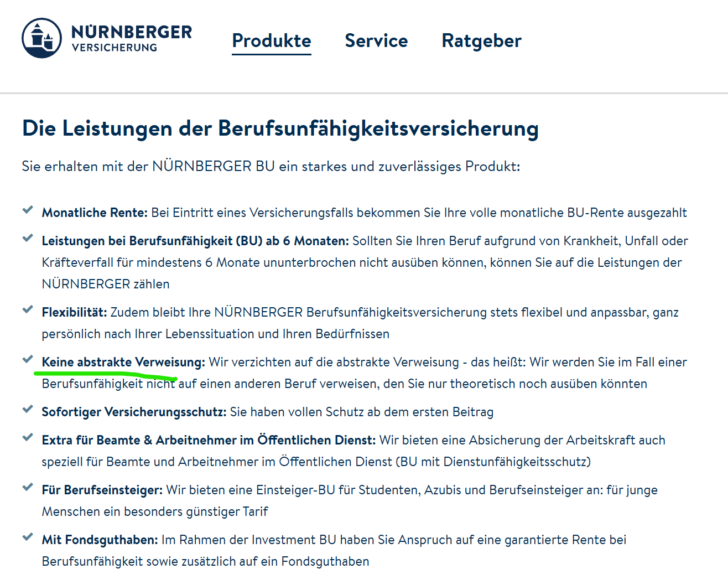Click the bold text Mit Fondsguthaben:
The height and width of the screenshot is (579, 728).
(100, 540)
